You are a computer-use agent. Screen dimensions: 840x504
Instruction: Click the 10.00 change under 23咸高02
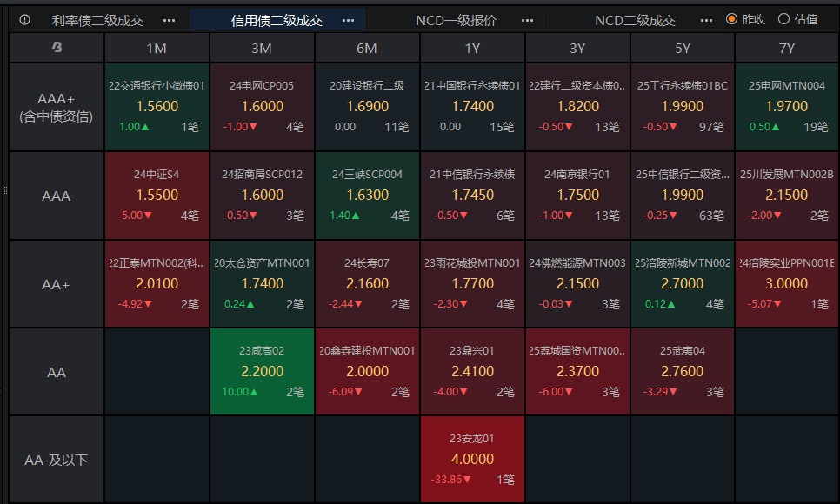240,392
